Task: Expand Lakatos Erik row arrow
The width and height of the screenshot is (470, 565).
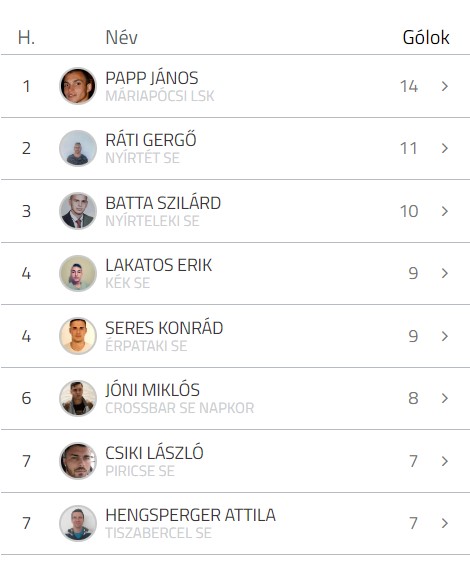Action: [x=445, y=273]
